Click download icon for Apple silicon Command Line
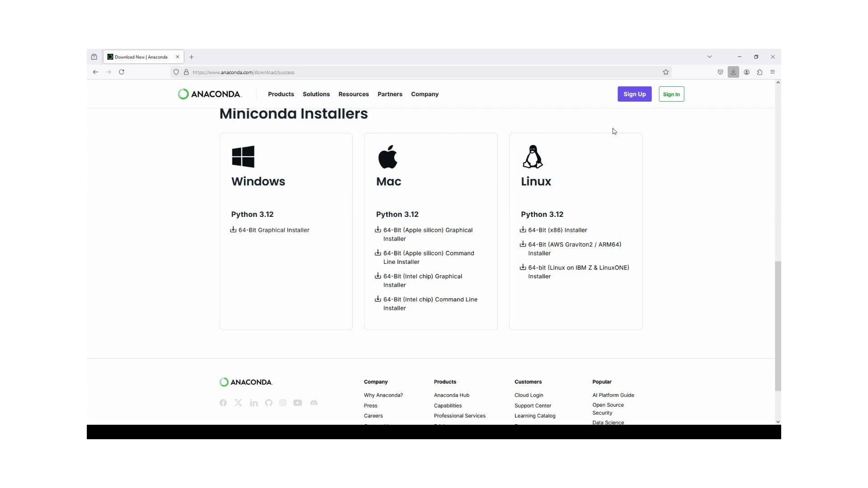This screenshot has height=488, width=868. coord(378,253)
